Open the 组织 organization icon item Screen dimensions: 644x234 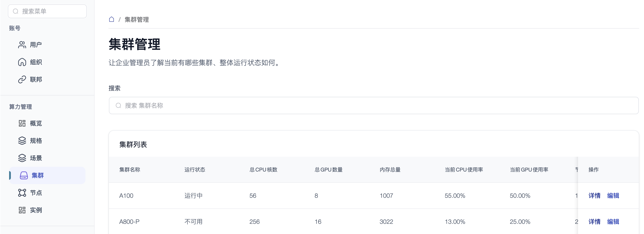tap(22, 62)
